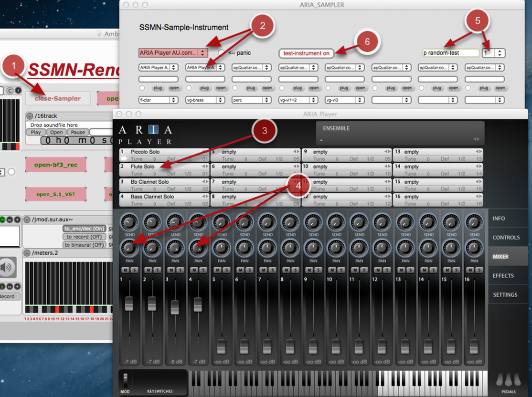Solo mixer channel 1 with S button
The image size is (532, 397).
pos(134,270)
